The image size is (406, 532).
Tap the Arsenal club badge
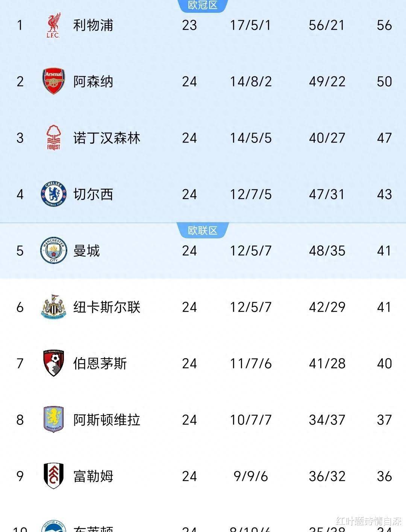tap(53, 81)
